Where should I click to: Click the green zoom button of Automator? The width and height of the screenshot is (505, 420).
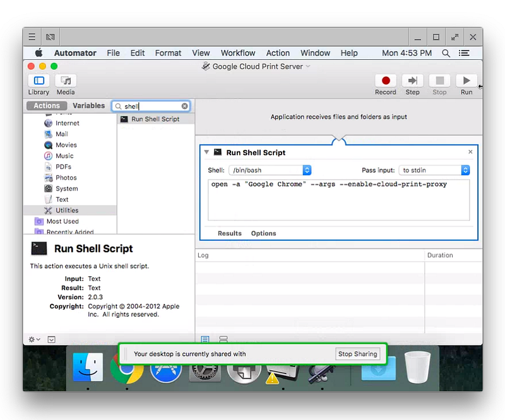[x=54, y=66]
